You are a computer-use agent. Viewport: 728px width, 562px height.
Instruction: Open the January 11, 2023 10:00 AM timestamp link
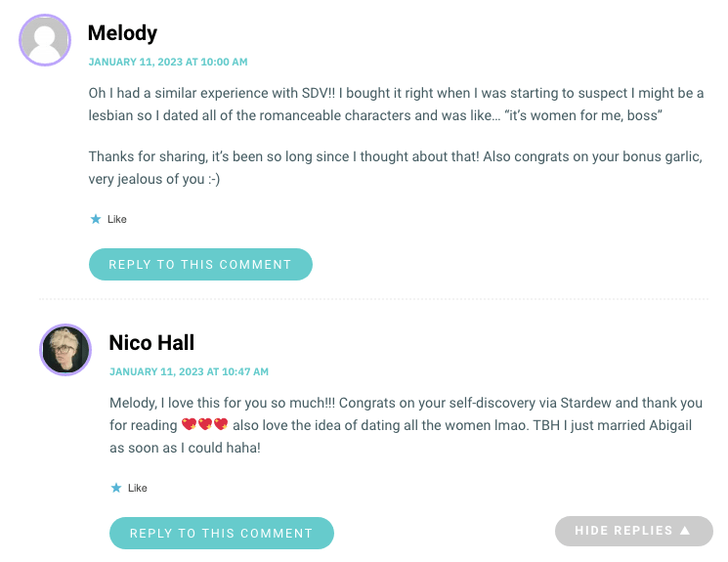(x=168, y=62)
